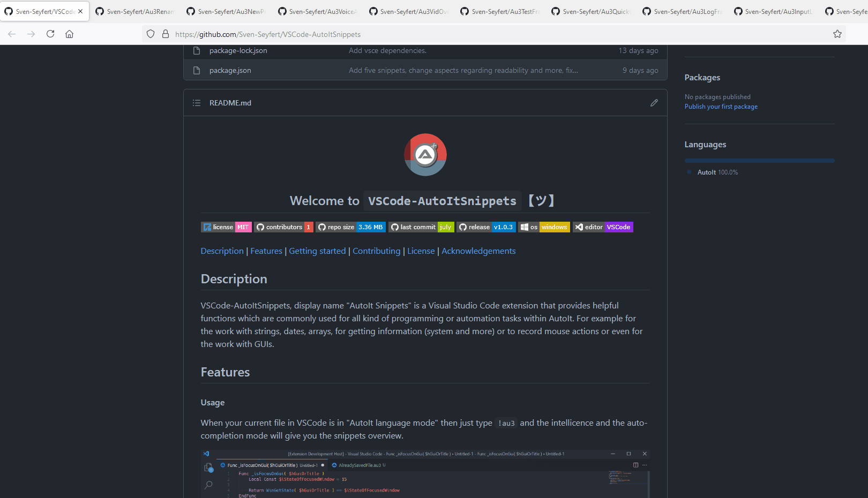868x498 pixels.
Task: Jump to the Getting started link
Action: 317,251
